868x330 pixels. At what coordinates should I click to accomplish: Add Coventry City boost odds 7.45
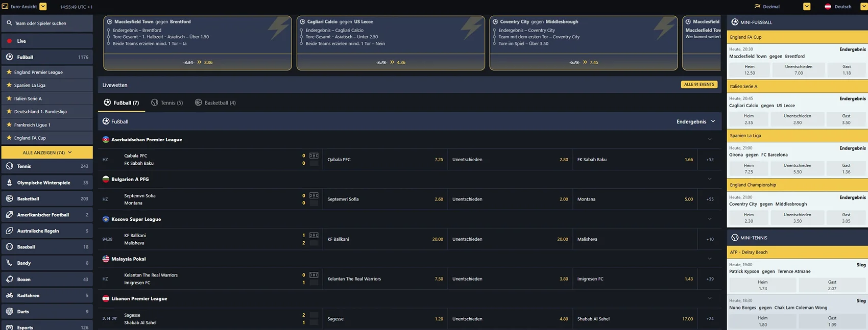point(584,62)
